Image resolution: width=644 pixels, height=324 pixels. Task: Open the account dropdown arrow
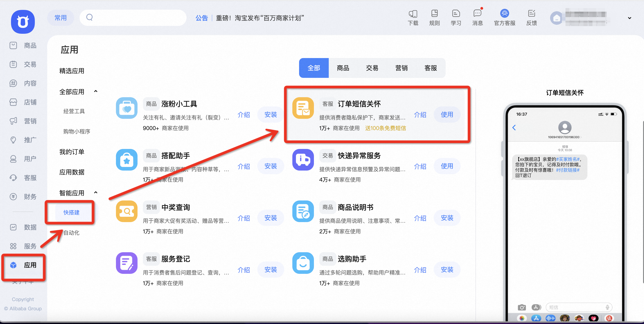pos(629,18)
